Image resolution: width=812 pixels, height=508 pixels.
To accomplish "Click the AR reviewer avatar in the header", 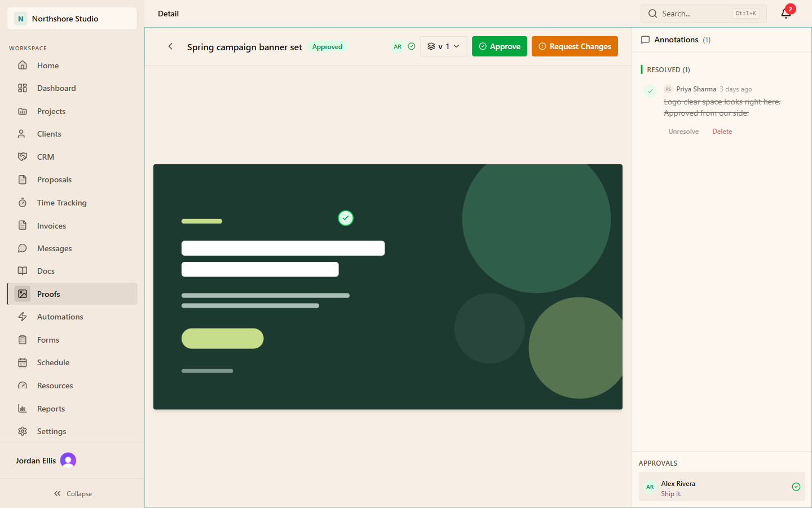I will click(x=398, y=46).
